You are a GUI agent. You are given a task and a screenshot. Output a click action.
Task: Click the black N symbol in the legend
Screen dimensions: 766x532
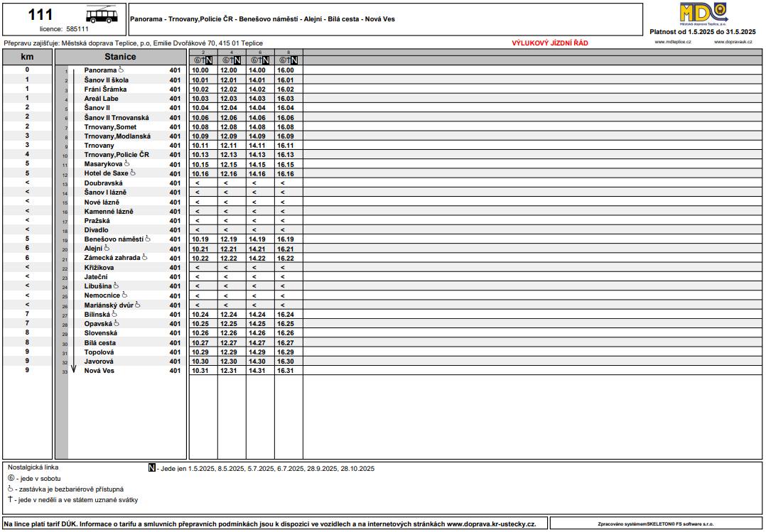click(x=151, y=468)
